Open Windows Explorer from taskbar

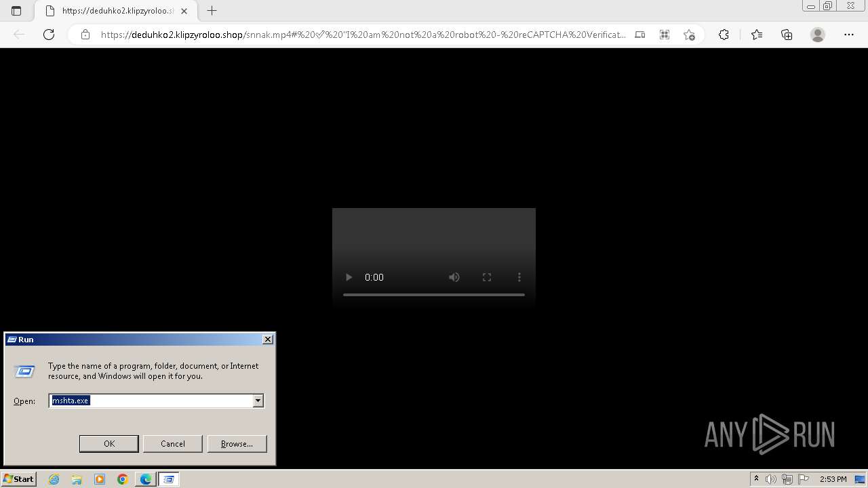point(77,479)
